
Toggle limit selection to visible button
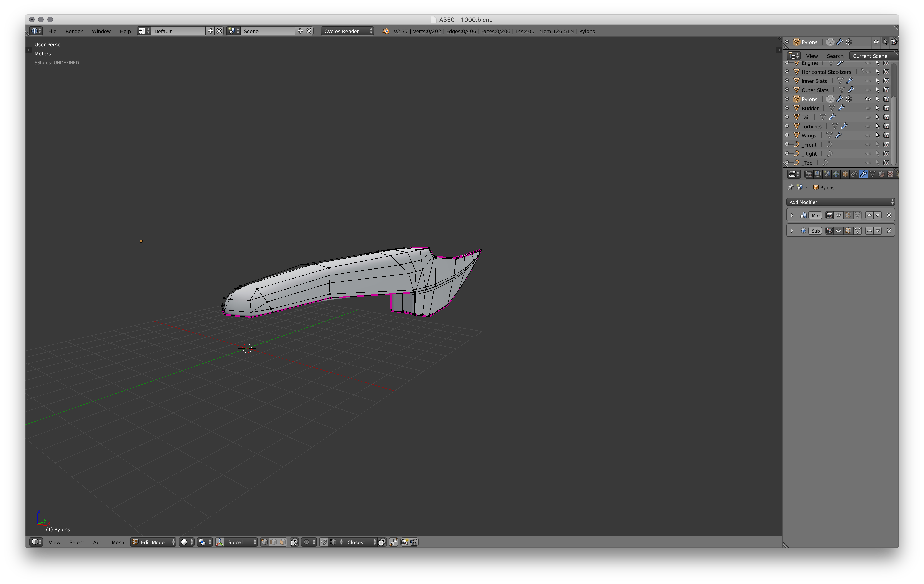tap(294, 542)
